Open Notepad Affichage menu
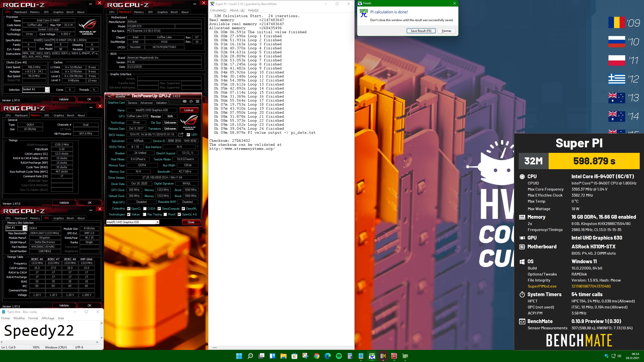This screenshot has width=644, height=362. (48, 318)
